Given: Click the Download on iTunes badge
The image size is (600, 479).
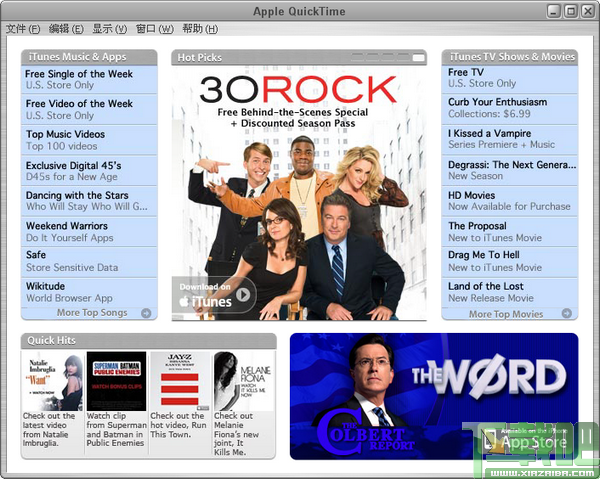Looking at the screenshot, I should pyautogui.click(x=214, y=295).
